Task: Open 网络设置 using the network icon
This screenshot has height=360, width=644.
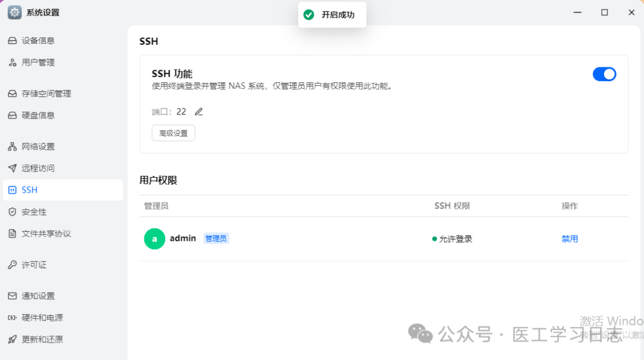Action: click(x=14, y=146)
